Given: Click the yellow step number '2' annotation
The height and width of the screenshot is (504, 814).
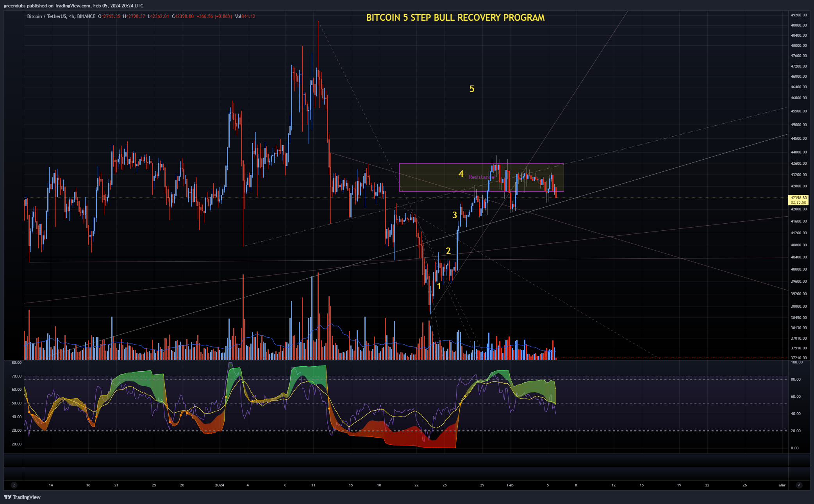Looking at the screenshot, I should (x=448, y=251).
